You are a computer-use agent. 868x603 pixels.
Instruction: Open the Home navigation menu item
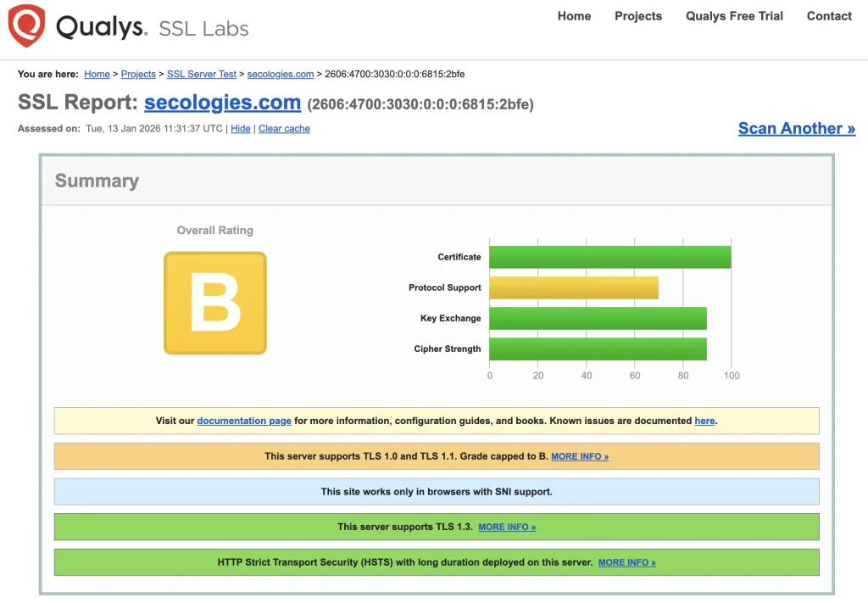(574, 16)
